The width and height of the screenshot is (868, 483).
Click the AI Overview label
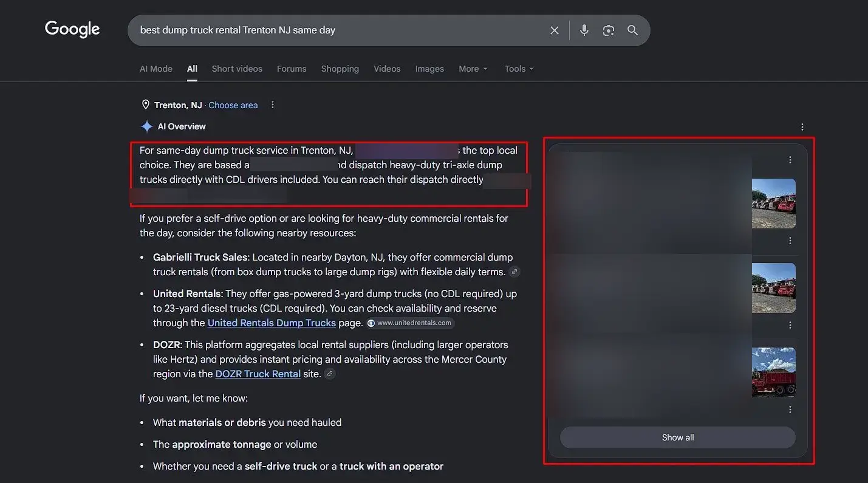[x=182, y=126]
